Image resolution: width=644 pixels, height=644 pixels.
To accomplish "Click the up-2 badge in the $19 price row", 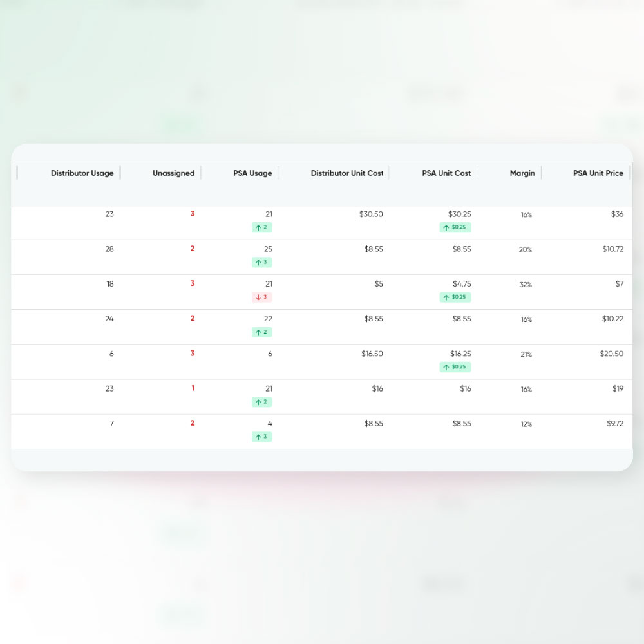I will coord(261,402).
